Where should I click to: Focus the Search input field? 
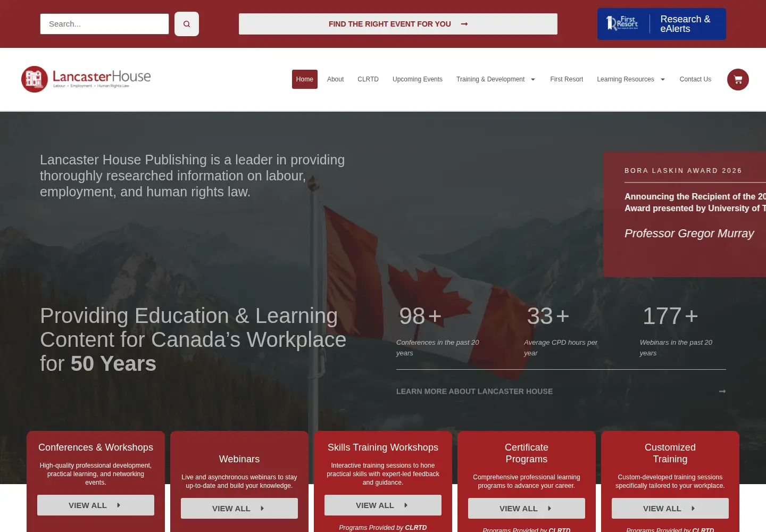104,24
